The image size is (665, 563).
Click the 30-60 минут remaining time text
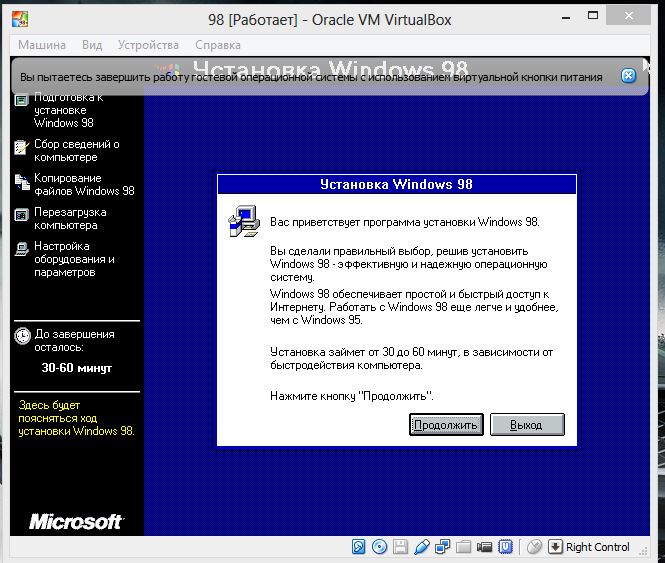tap(77, 367)
